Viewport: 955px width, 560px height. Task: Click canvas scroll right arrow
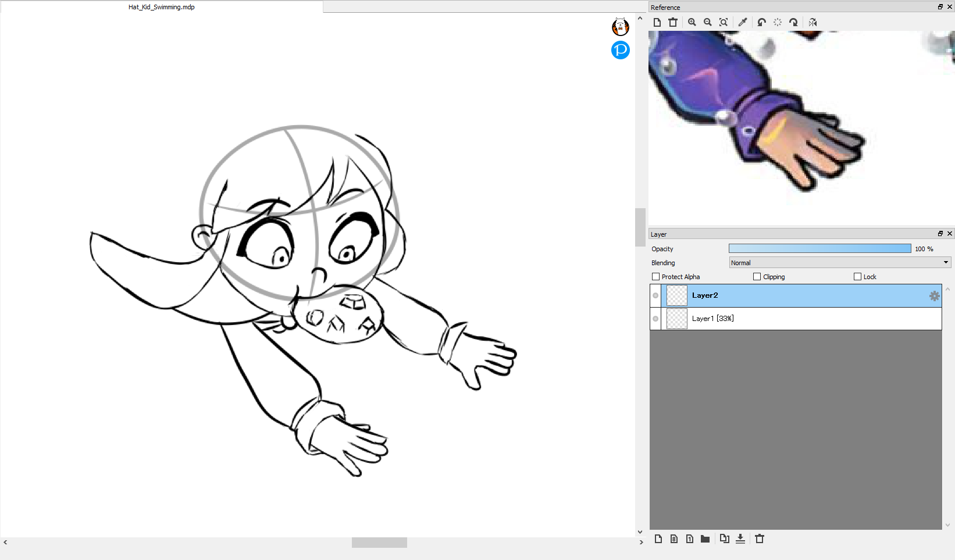641,542
